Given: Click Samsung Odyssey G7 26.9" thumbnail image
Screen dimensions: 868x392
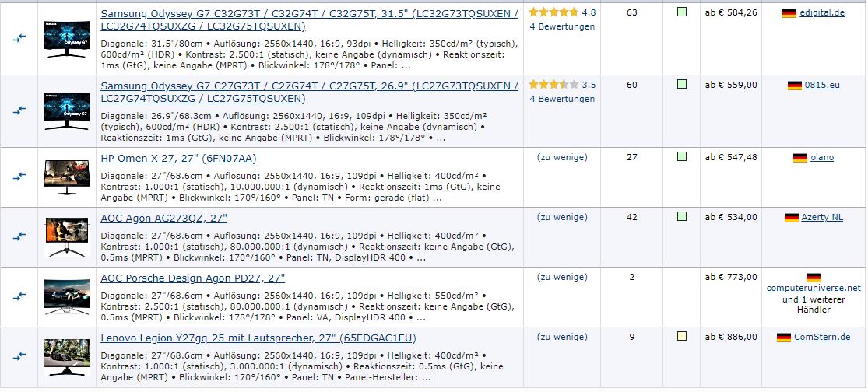Looking at the screenshot, I should 67,111.
